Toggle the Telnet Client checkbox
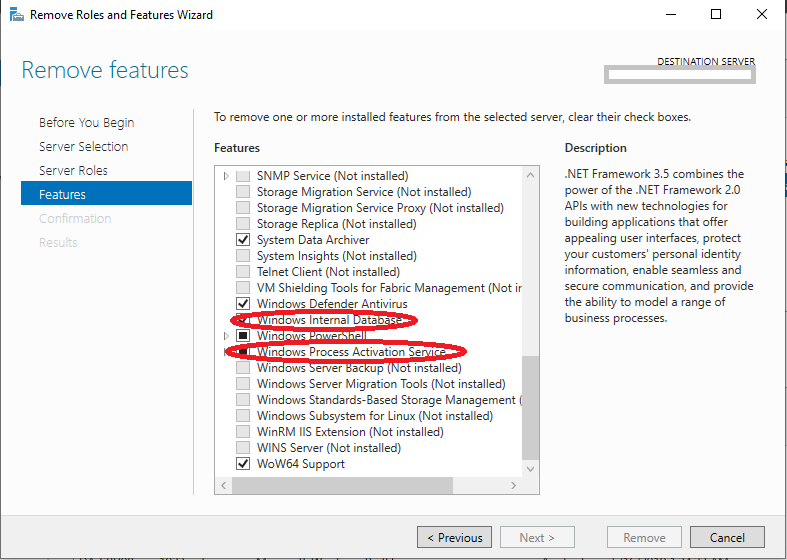The image size is (787, 560). [x=243, y=272]
